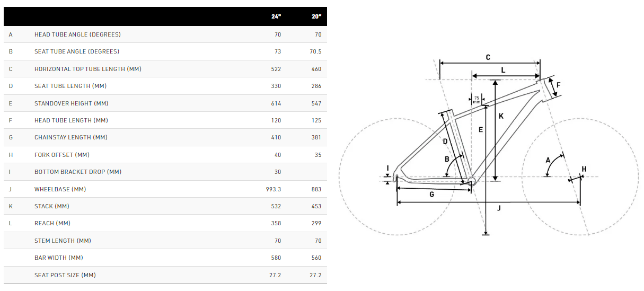Screen dimensions: 644x291
Task: Click the 20" column header
Action: point(316,16)
